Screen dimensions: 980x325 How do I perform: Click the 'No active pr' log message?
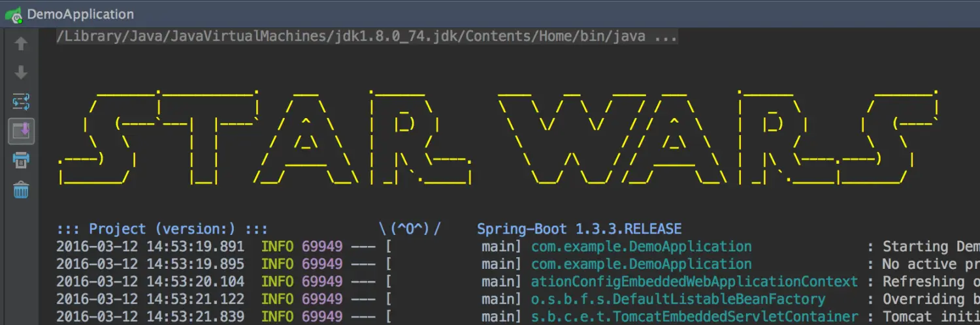coord(931,264)
